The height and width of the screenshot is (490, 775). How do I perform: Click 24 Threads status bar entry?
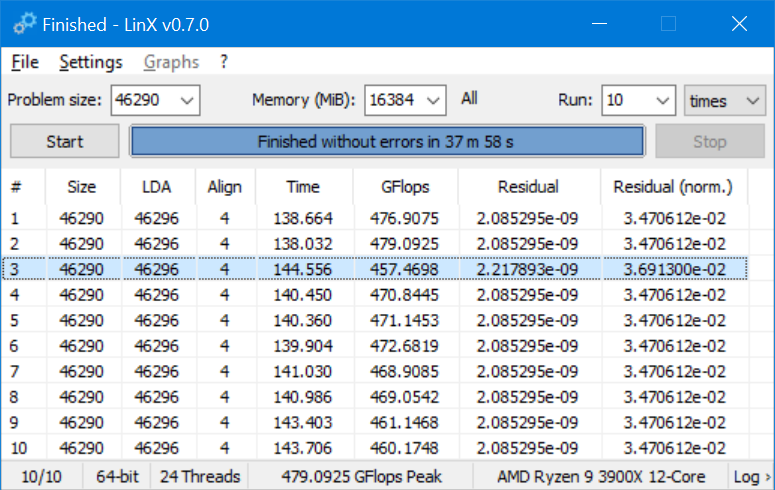(x=200, y=477)
